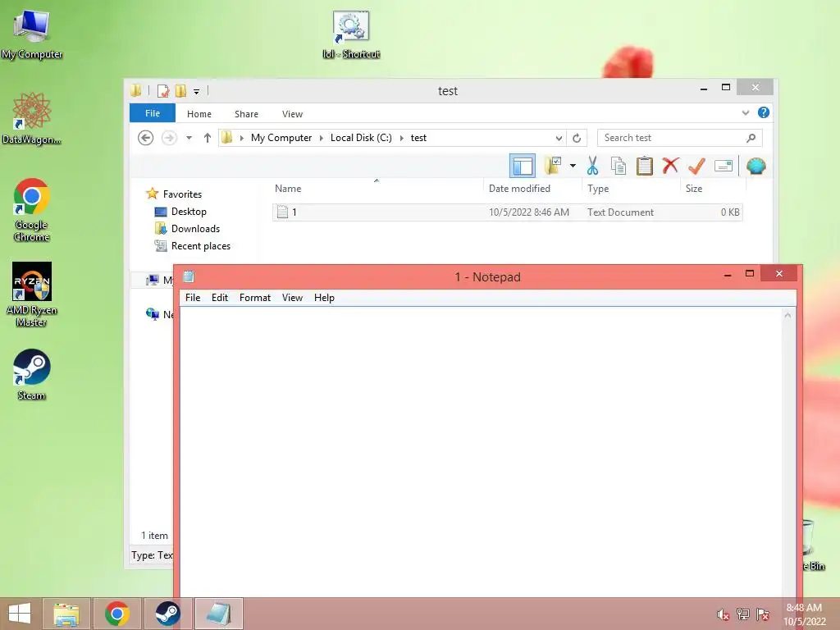Open Notepad File menu

(x=193, y=297)
